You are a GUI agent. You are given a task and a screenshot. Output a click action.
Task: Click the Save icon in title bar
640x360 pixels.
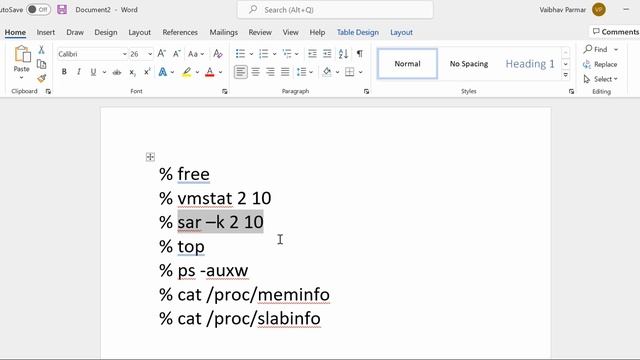[x=62, y=9]
